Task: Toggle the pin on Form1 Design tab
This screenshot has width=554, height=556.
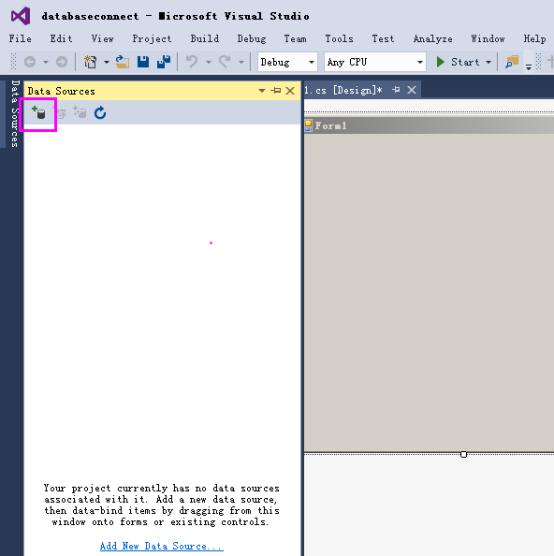Action: tap(396, 90)
